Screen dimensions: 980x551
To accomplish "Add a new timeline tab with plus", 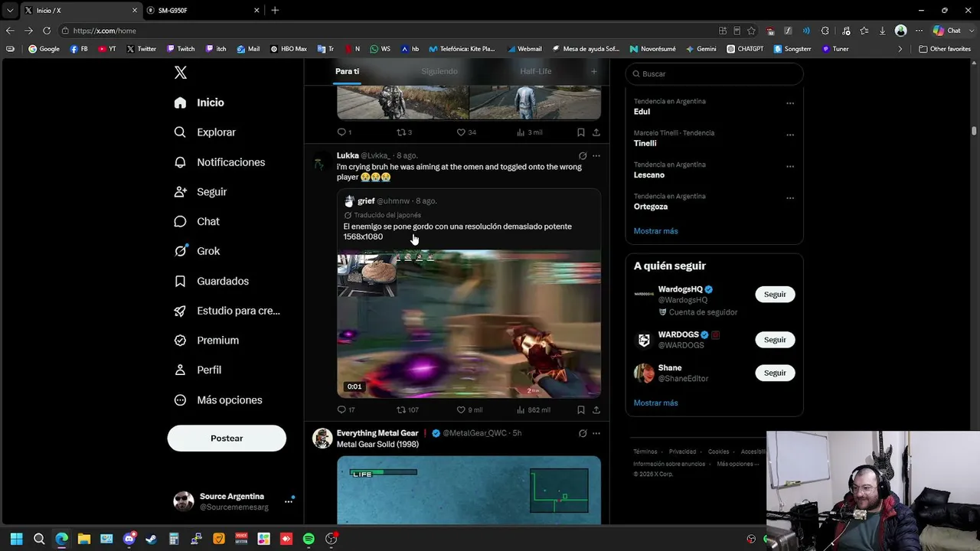I will coord(593,71).
